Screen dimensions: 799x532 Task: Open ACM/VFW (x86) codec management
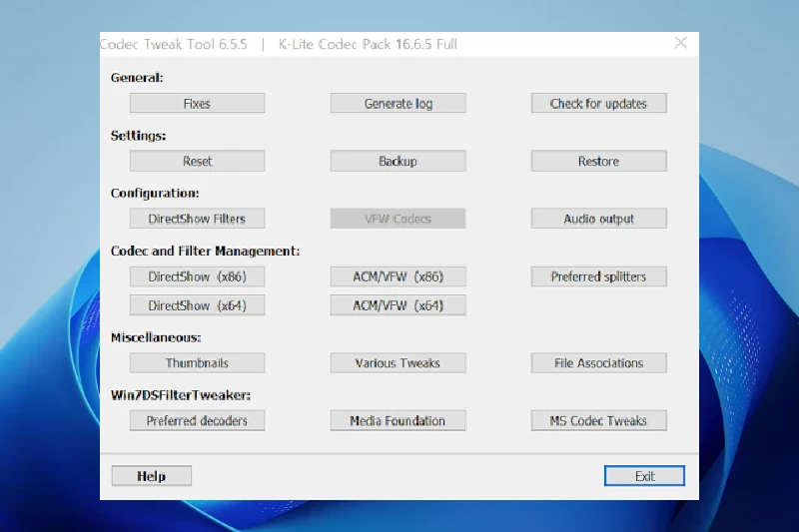(x=398, y=276)
